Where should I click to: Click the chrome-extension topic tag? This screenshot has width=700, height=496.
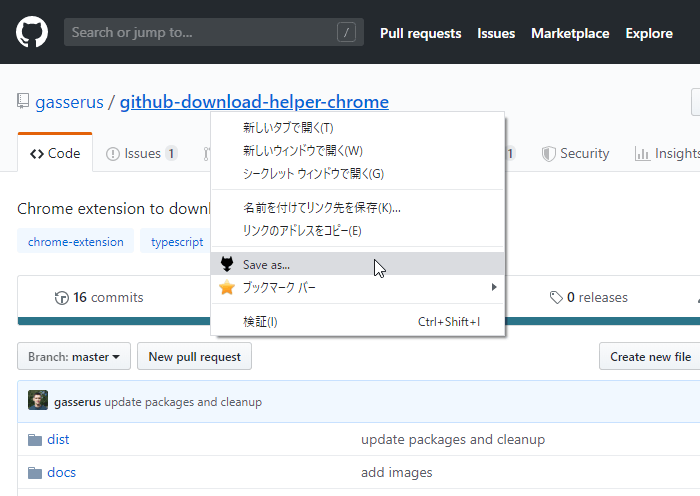click(75, 242)
